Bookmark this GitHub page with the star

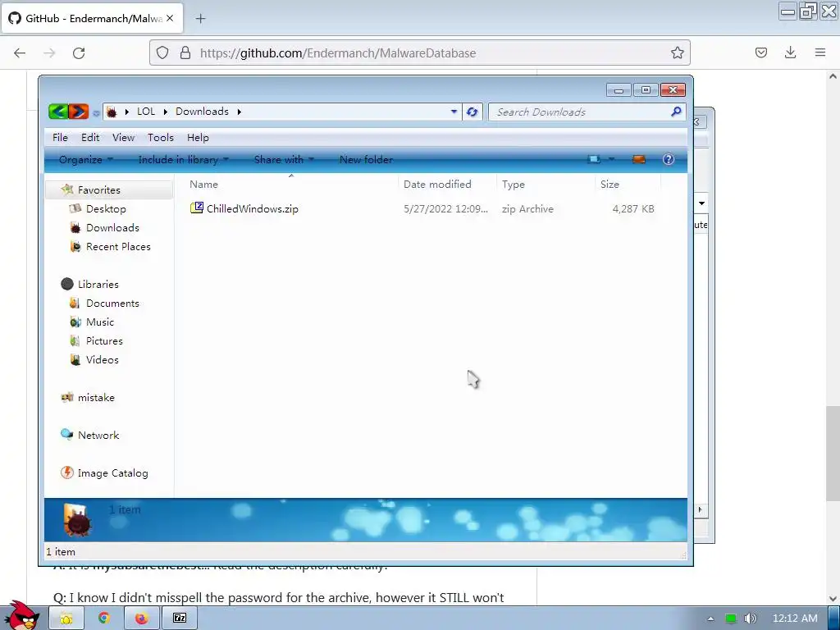point(677,52)
